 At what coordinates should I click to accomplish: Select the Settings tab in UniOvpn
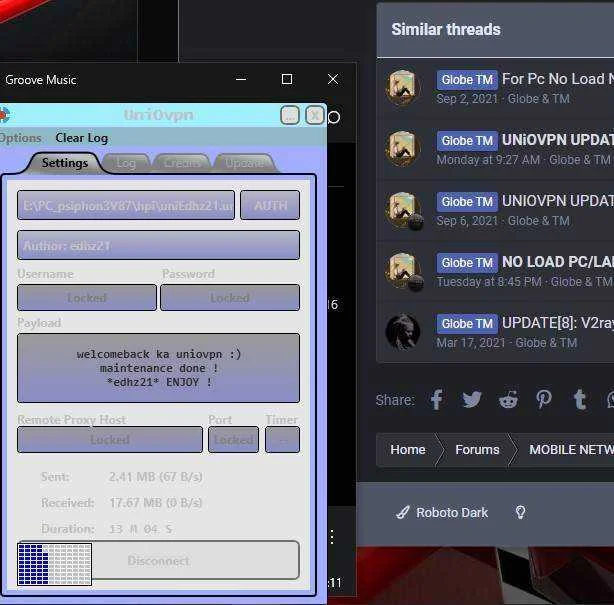coord(65,163)
